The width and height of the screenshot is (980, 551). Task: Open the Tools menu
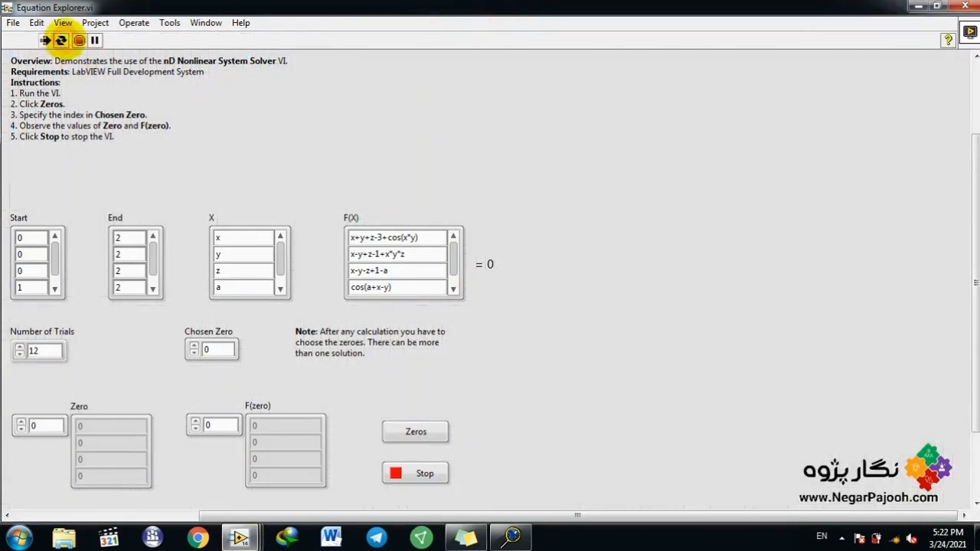169,23
